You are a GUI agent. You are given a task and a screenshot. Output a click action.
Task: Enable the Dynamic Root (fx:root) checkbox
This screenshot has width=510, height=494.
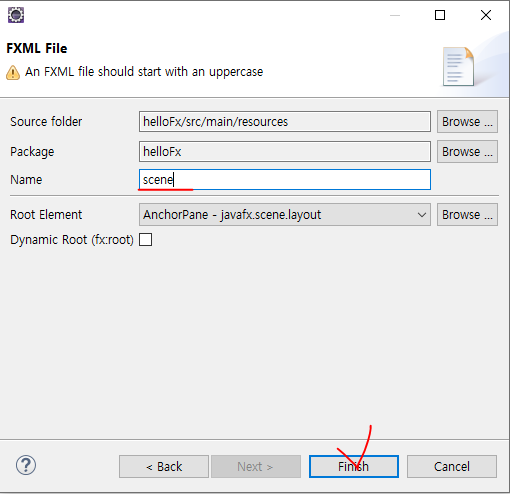pos(145,240)
